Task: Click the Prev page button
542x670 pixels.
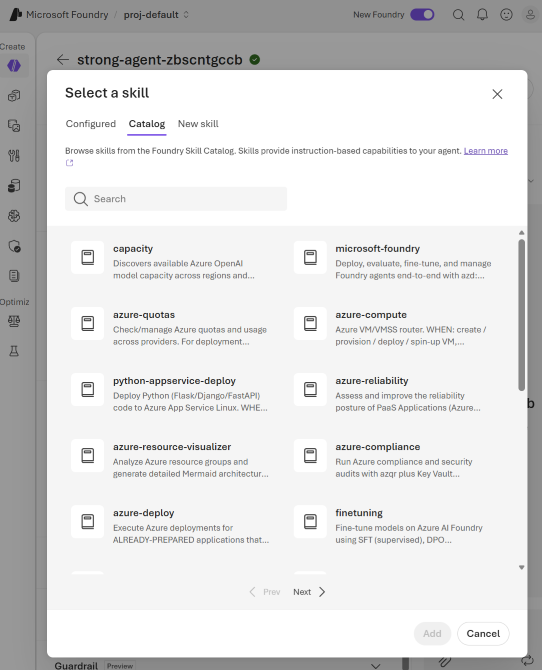Action: tap(265, 592)
